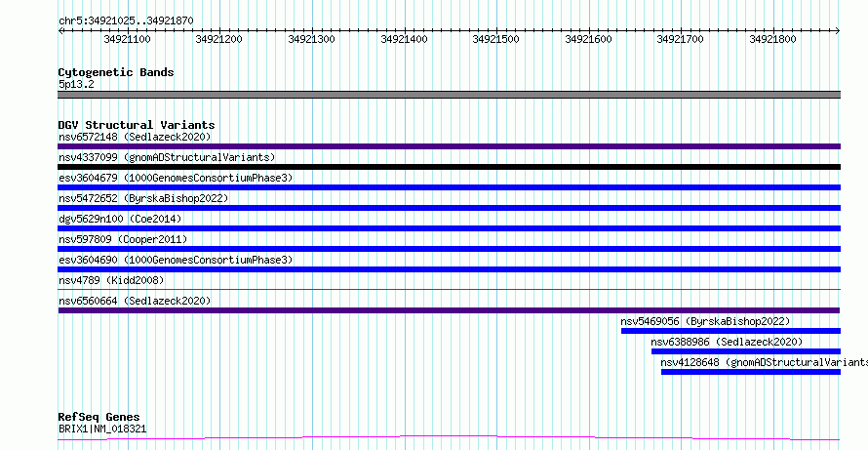Click the RefSeq Genes track title
Image resolution: width=868 pixels, height=450 pixels.
99,417
